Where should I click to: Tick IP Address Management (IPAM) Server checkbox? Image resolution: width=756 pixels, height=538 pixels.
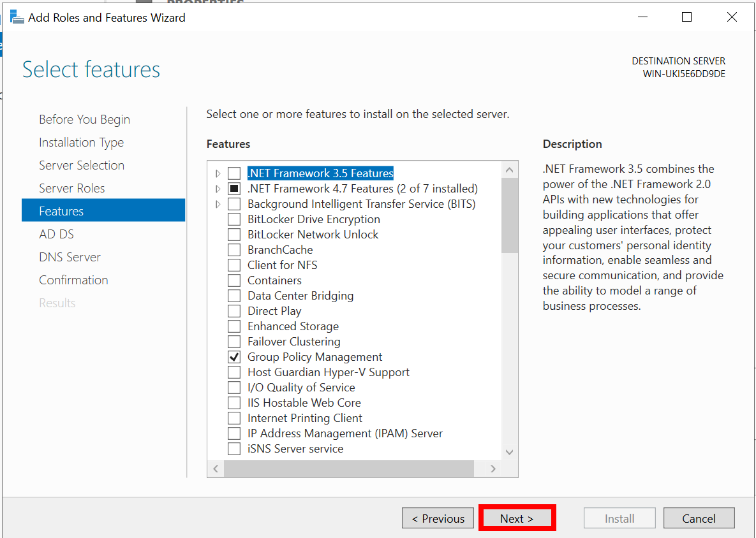[234, 433]
